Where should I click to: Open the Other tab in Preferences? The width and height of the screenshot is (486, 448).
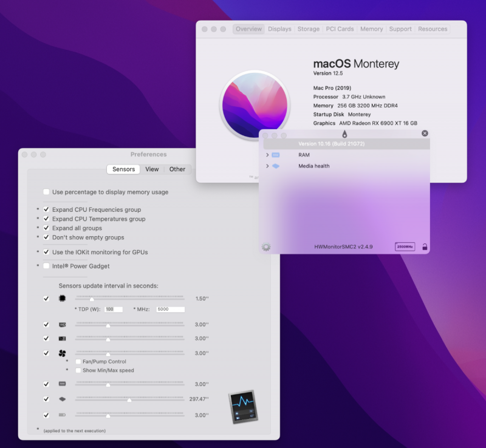(x=177, y=169)
